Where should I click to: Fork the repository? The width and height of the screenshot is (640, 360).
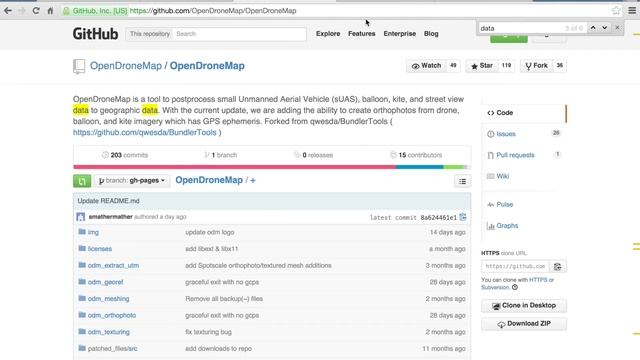536,66
